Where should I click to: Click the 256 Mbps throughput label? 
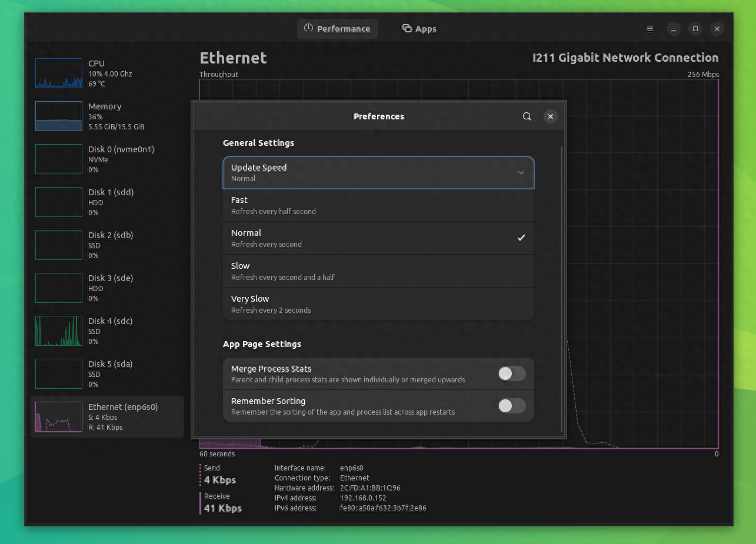point(703,75)
